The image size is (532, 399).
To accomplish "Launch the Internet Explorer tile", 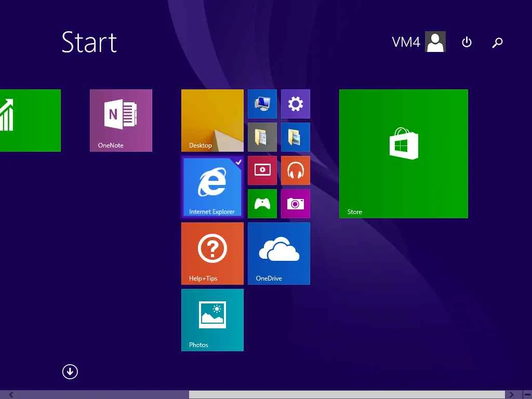I will coord(212,187).
